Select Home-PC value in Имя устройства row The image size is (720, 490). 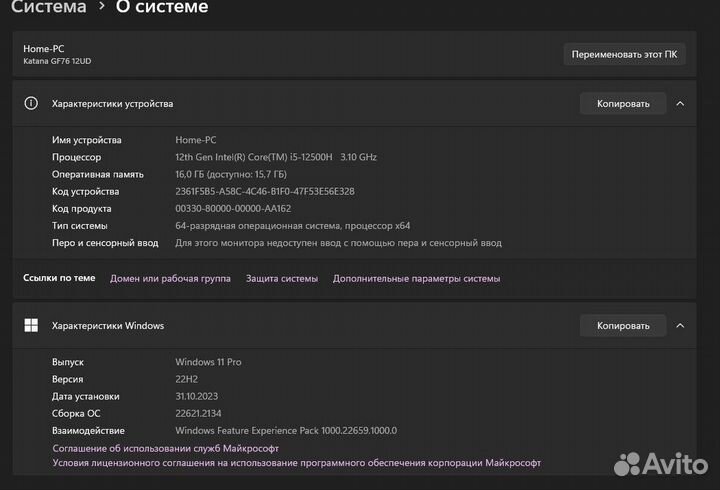click(196, 140)
